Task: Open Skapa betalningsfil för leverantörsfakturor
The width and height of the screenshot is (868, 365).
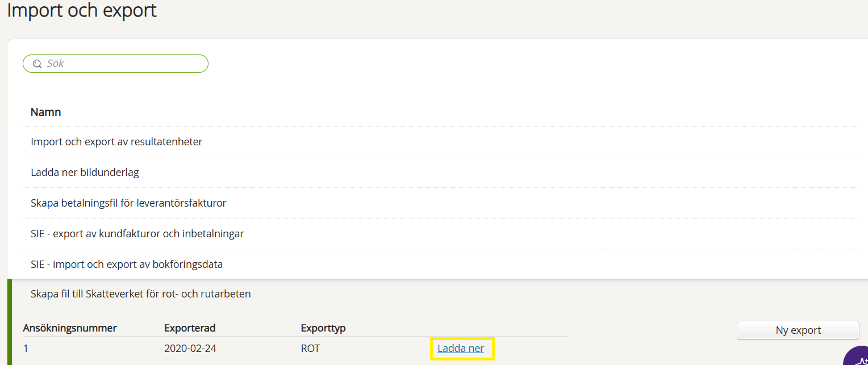Action: click(128, 203)
